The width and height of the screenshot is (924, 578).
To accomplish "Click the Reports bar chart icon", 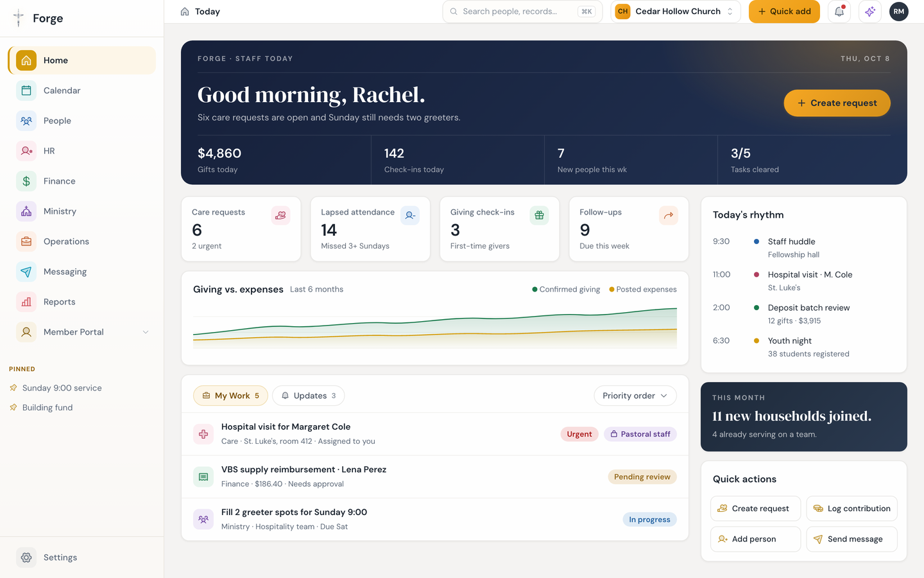I will click(x=26, y=302).
